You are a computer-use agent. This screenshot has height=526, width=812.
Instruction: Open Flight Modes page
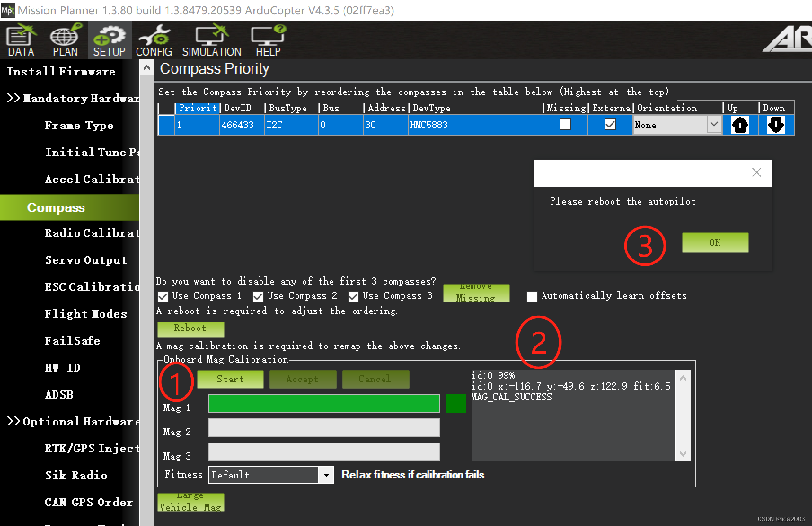86,314
